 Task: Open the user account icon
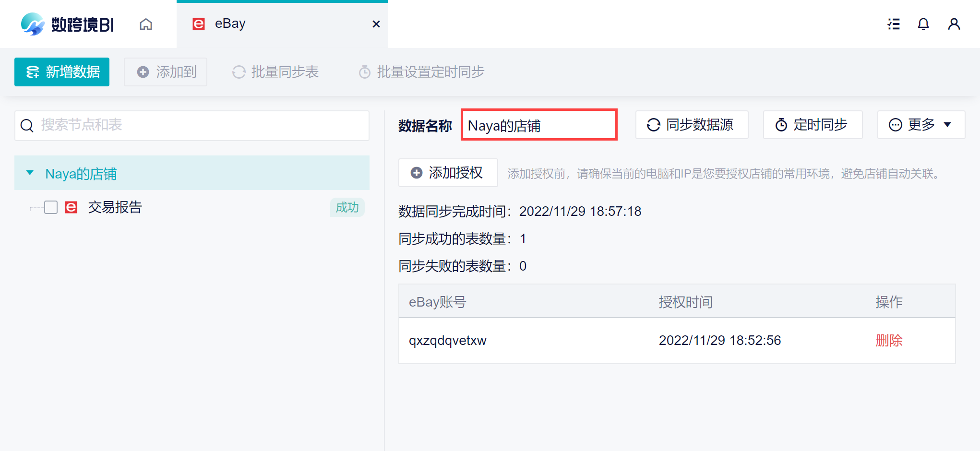[954, 24]
